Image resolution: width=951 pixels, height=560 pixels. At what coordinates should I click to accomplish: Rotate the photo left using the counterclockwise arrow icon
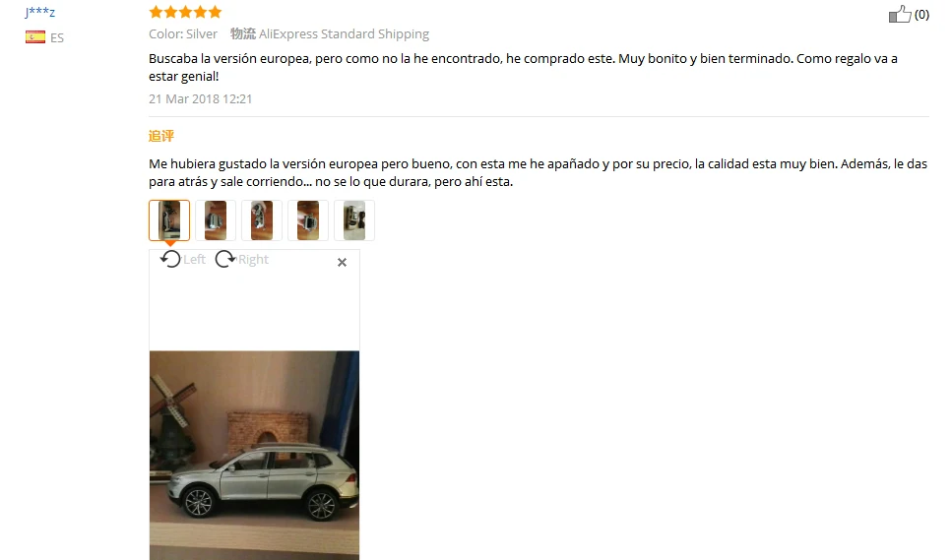[170, 259]
